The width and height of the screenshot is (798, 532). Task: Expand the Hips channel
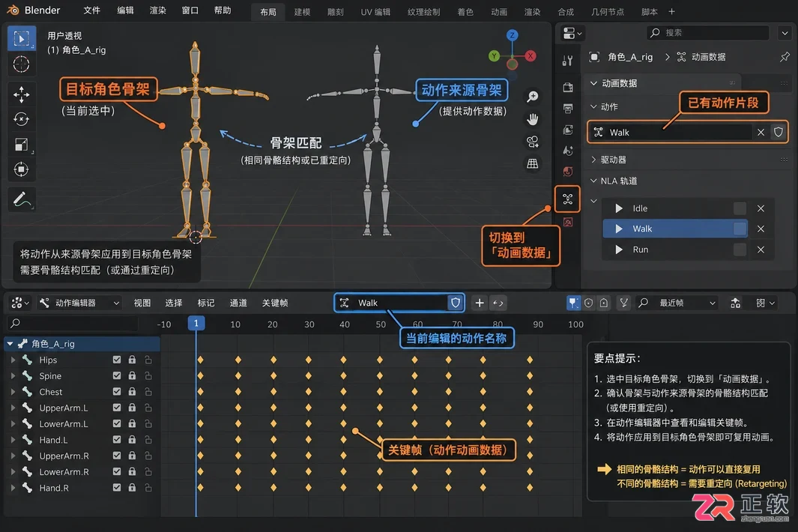[13, 360]
